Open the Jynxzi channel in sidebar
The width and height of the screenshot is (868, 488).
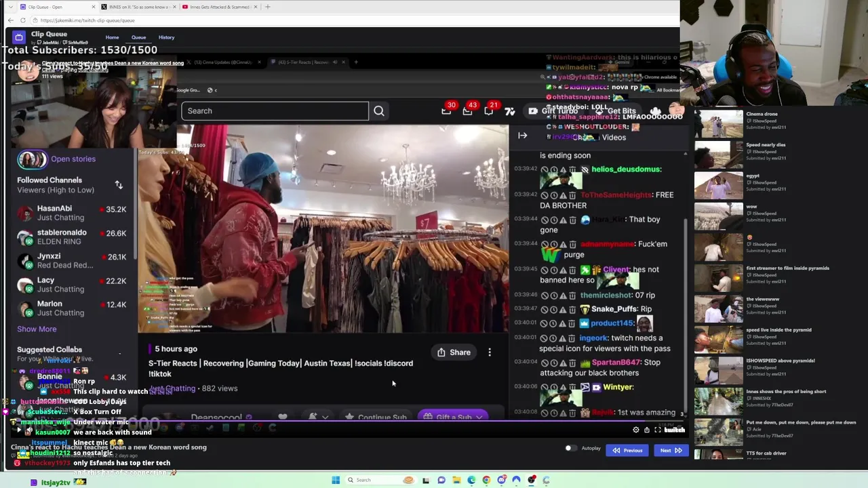(72, 261)
